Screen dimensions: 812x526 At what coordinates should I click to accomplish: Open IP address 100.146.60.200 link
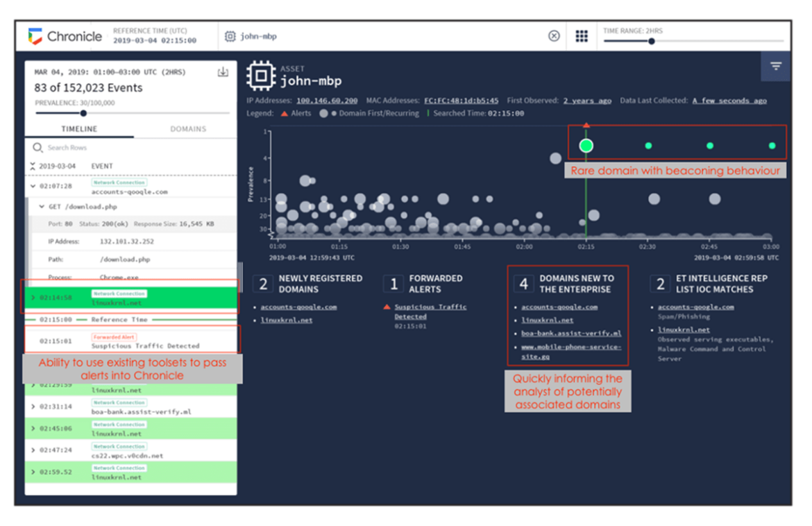point(327,101)
